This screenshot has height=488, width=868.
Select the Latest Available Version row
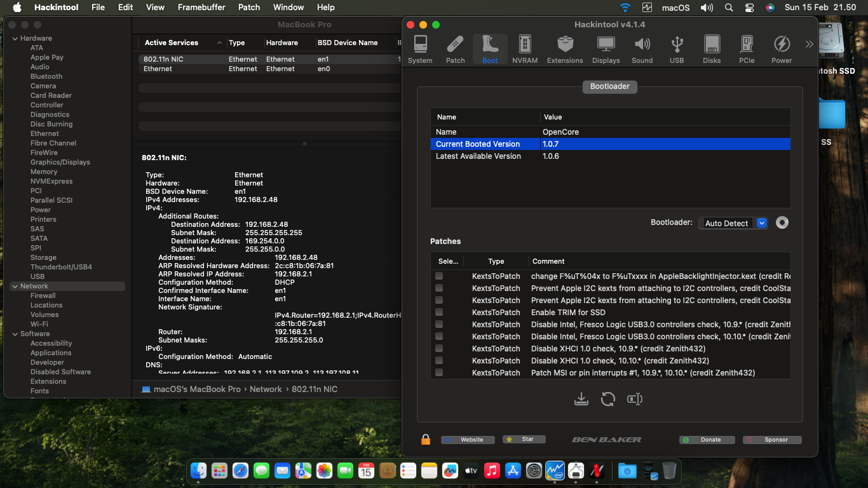tap(610, 156)
